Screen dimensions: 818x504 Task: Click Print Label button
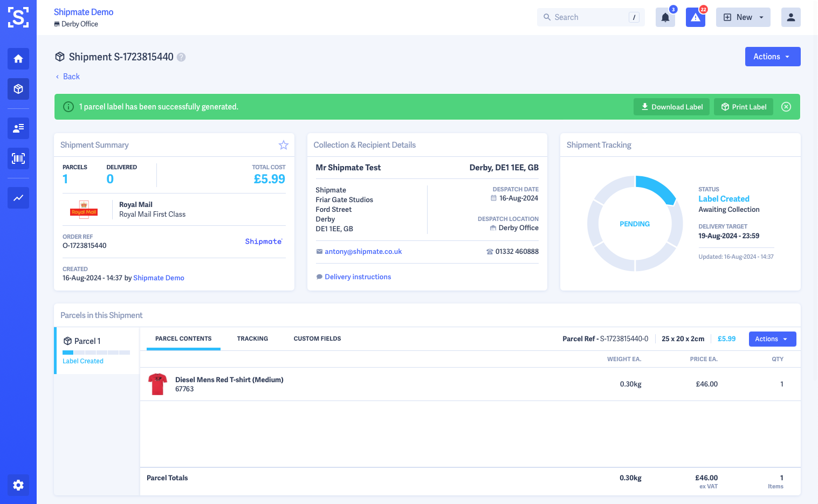click(x=744, y=107)
